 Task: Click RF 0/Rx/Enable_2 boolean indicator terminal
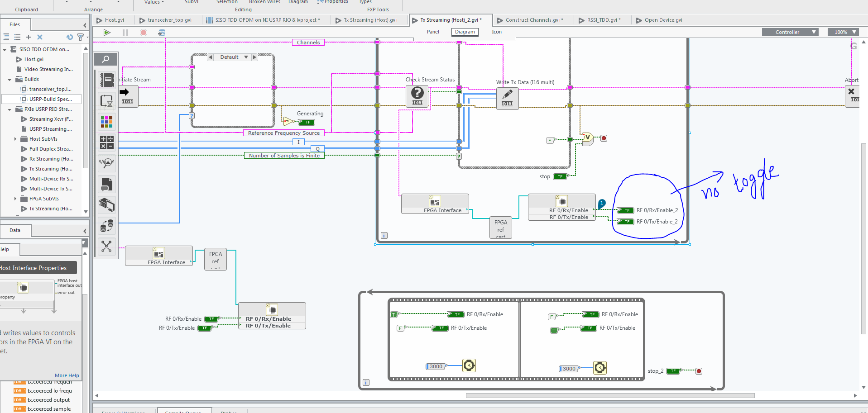[626, 210]
